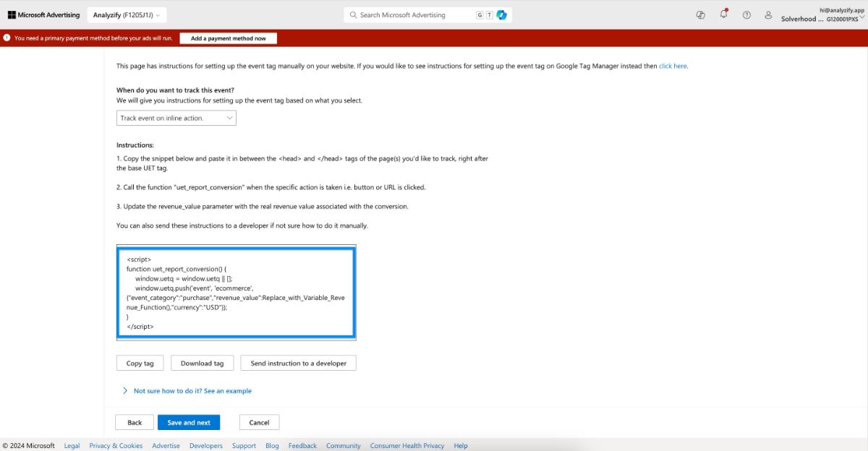868x451 pixels.
Task: Open the Community footer link
Action: 344,446
